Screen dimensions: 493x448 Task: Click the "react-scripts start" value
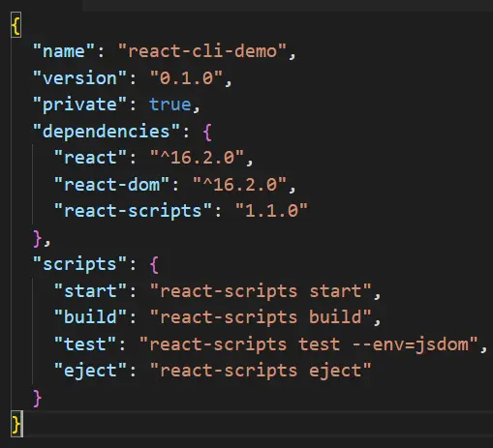tap(261, 290)
